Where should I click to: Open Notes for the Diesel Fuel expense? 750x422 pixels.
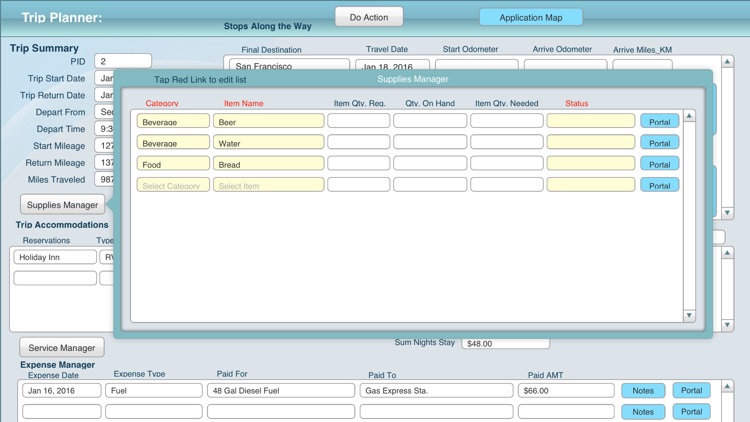[x=642, y=391]
